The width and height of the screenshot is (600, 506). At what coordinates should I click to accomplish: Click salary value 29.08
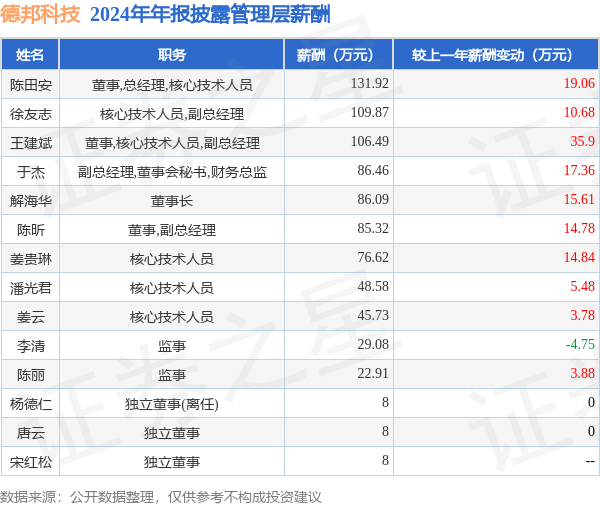(x=373, y=344)
